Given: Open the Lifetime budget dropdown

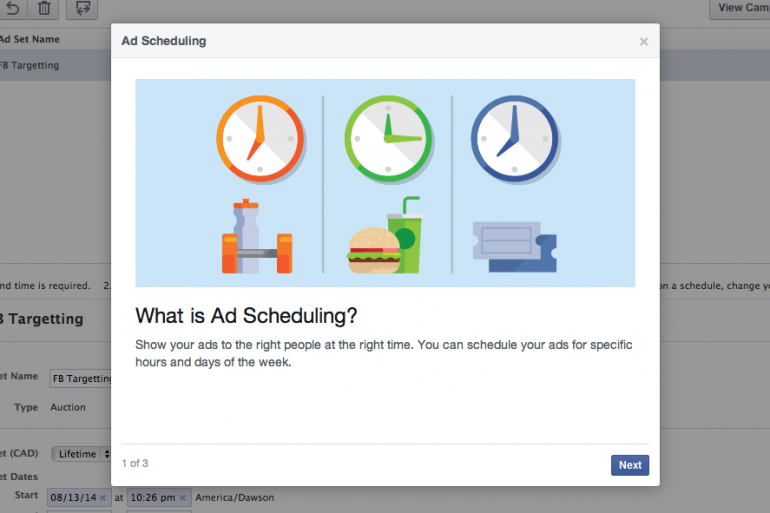Looking at the screenshot, I should (82, 454).
